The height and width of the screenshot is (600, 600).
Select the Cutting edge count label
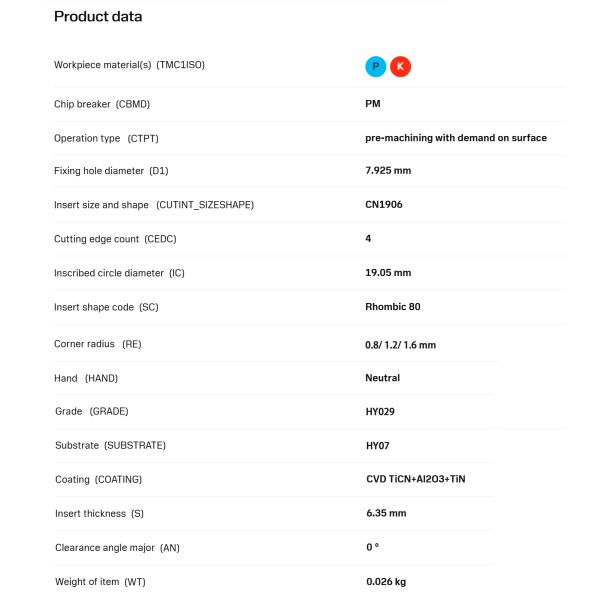[120, 239]
